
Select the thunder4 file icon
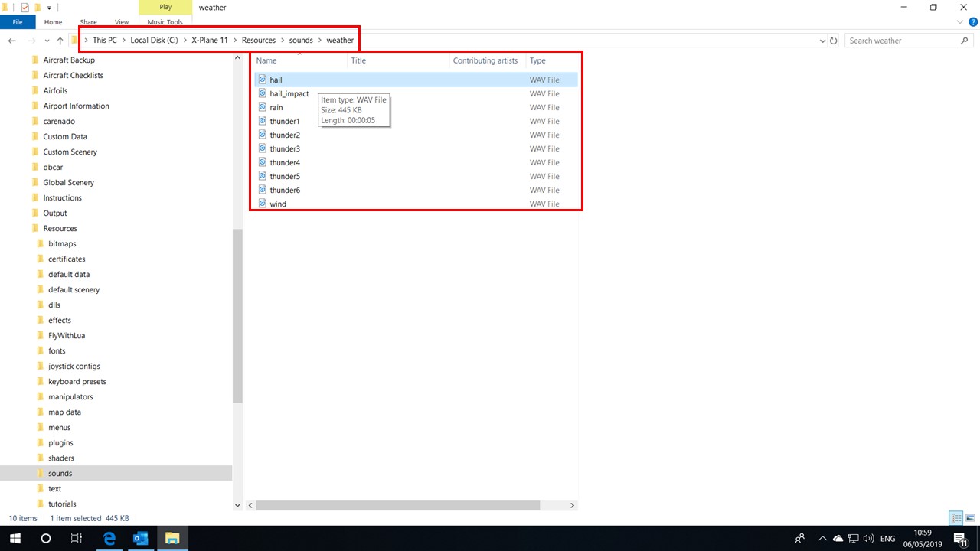(x=263, y=162)
